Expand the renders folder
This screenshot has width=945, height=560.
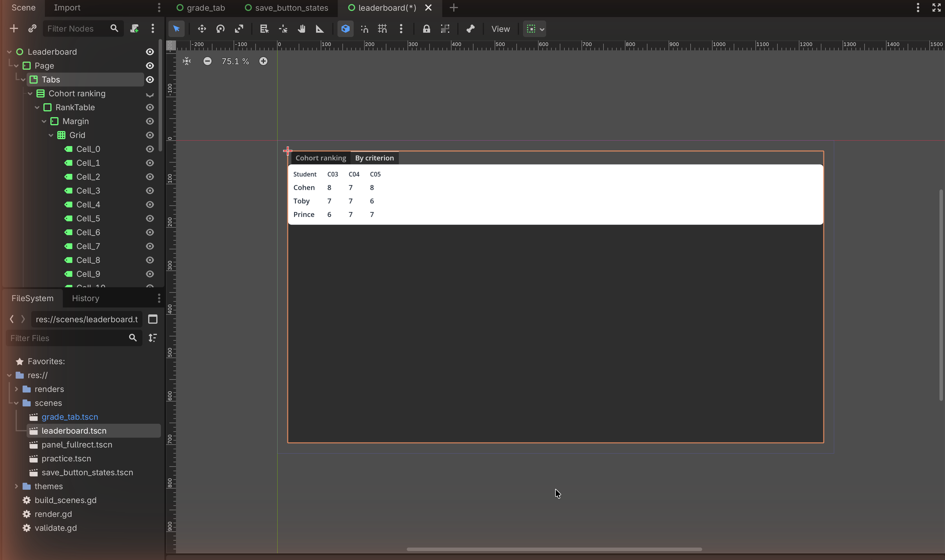click(x=16, y=389)
